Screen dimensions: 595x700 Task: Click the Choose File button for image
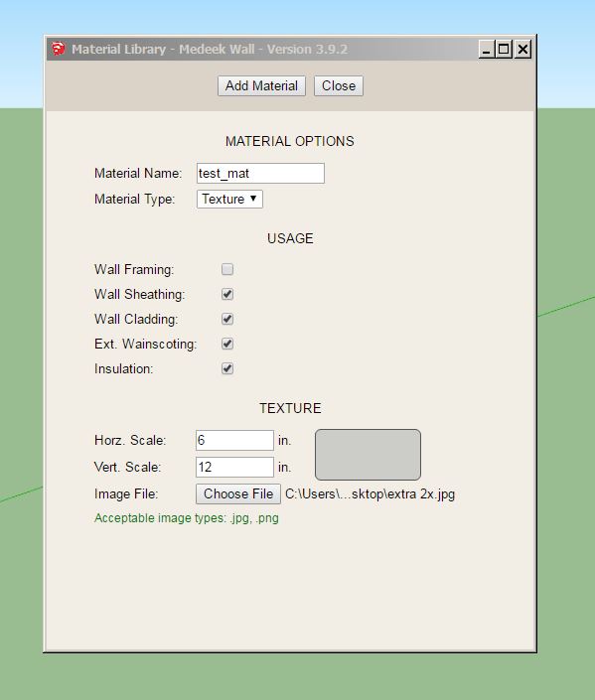[x=238, y=493]
